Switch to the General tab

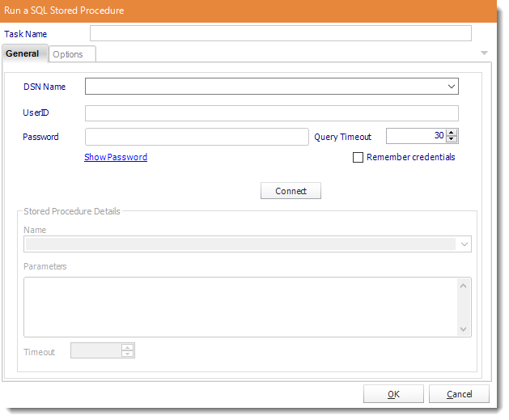coord(24,53)
